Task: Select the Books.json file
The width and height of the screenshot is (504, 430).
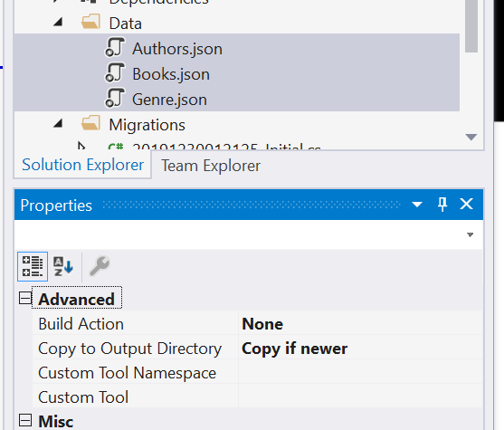Action: [171, 74]
